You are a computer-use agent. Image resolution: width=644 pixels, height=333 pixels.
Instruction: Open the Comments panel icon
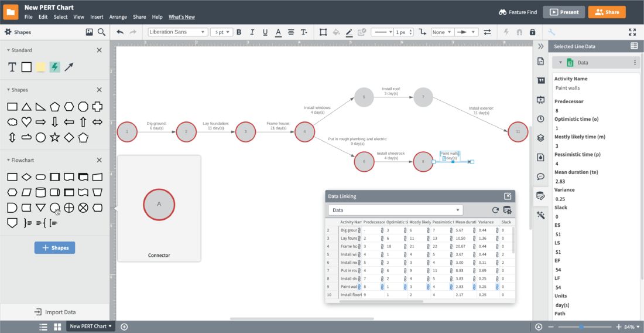tap(540, 176)
